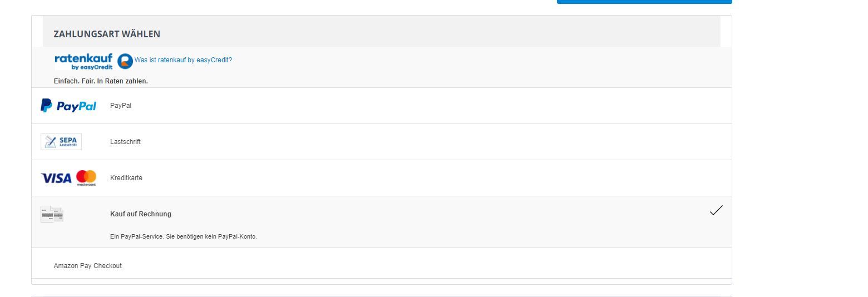Choose Lastschrift as payment method

pos(125,142)
